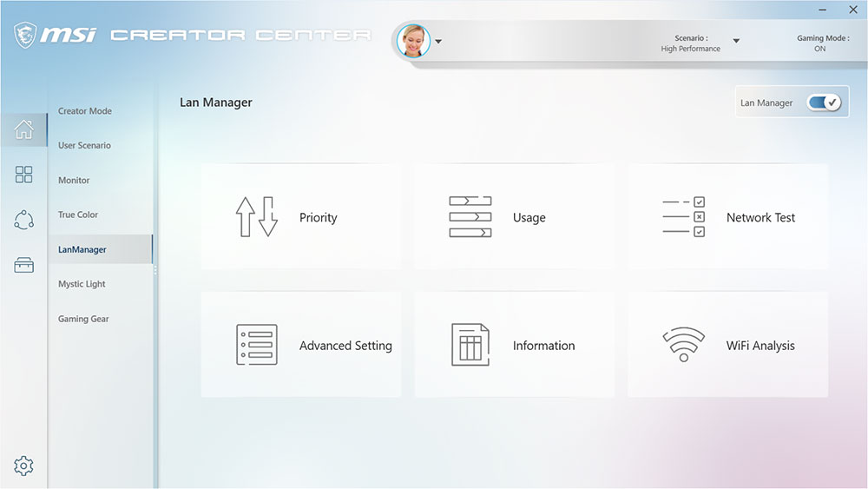Click the Information document icon

(470, 345)
